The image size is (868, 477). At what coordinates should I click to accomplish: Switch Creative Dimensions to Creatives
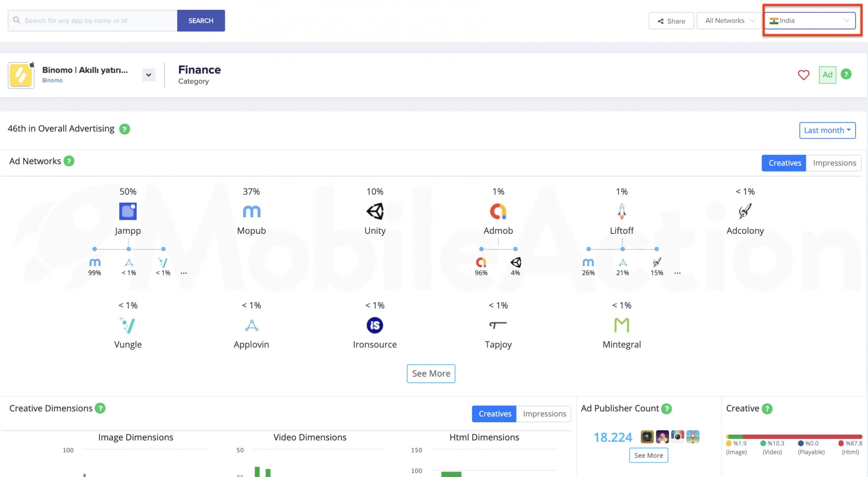coord(494,414)
